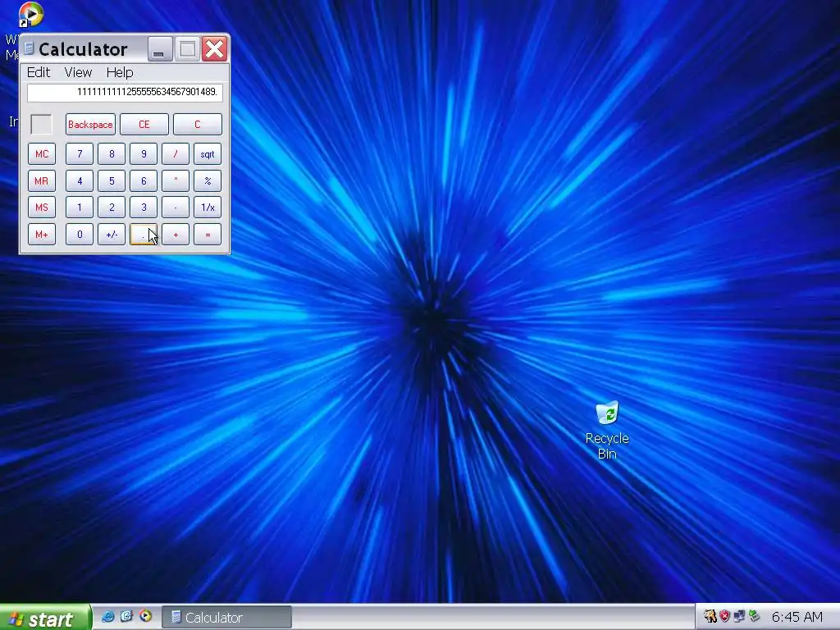Click digit 9 on calculator
The width and height of the screenshot is (840, 630).
(x=144, y=154)
